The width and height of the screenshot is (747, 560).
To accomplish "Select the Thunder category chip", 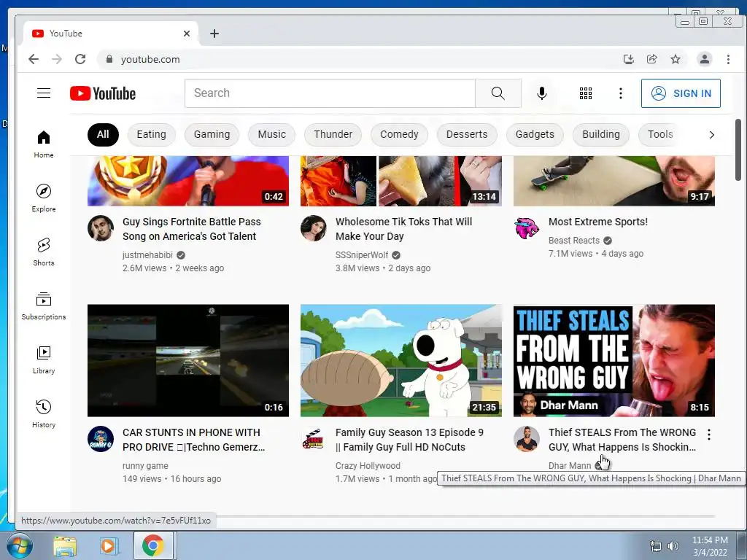I will (x=333, y=134).
